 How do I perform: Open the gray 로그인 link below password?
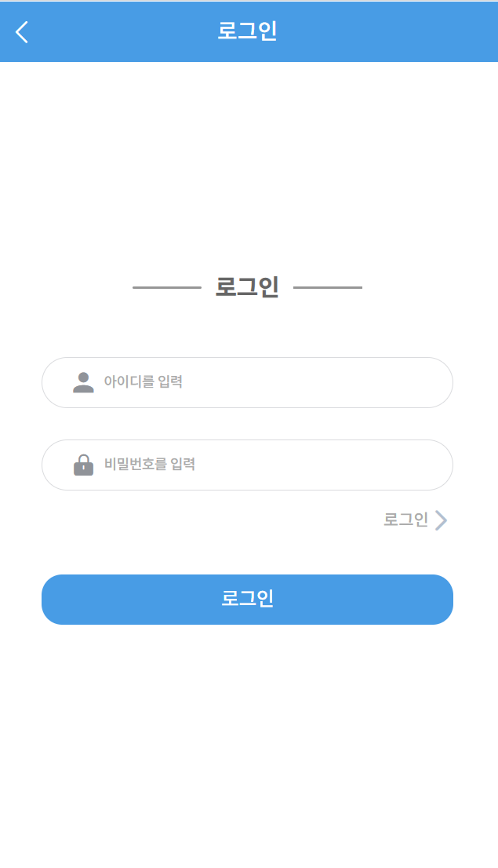pos(405,520)
